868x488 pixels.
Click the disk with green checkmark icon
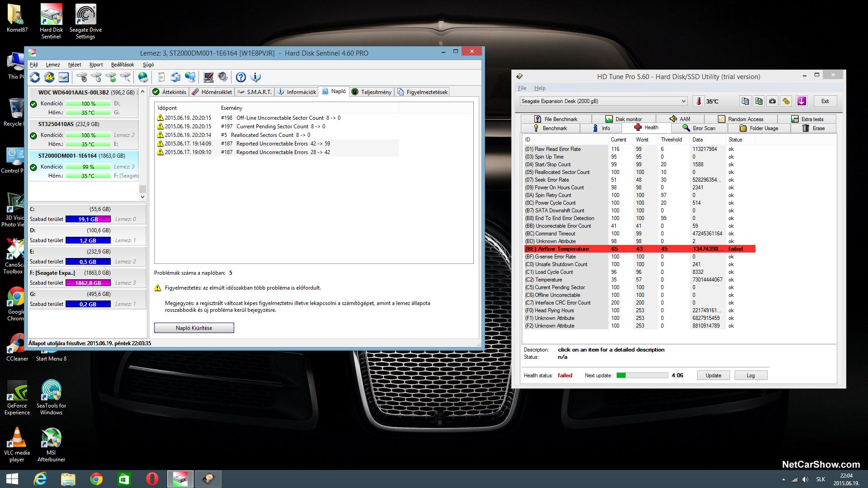tap(111, 77)
